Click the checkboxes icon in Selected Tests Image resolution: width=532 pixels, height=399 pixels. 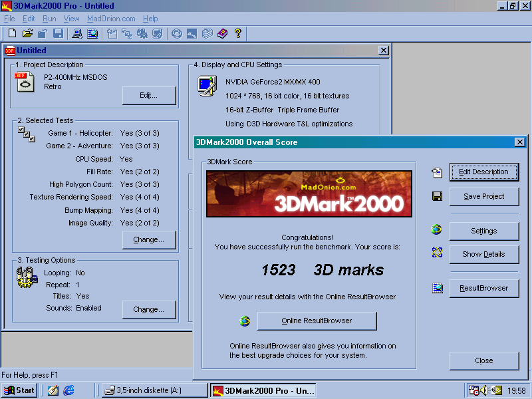27,134
